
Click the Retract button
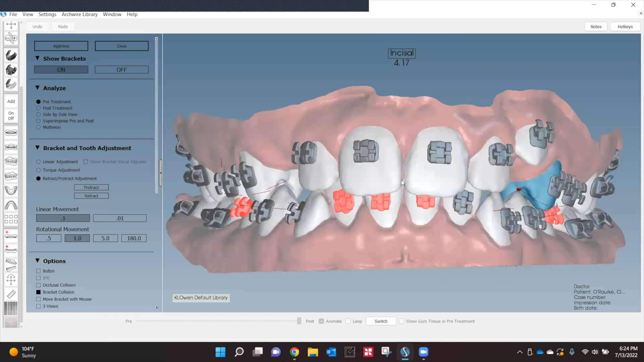tap(91, 195)
